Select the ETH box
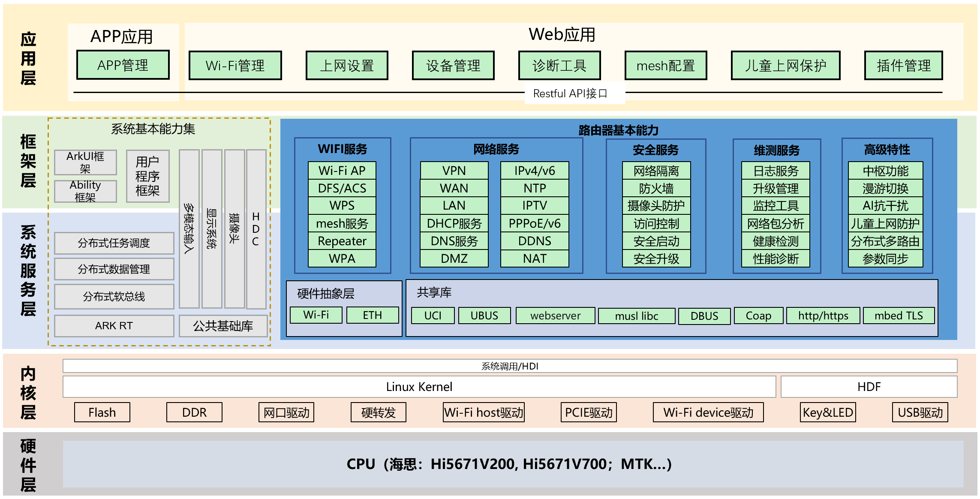This screenshot has width=980, height=499. (x=373, y=315)
